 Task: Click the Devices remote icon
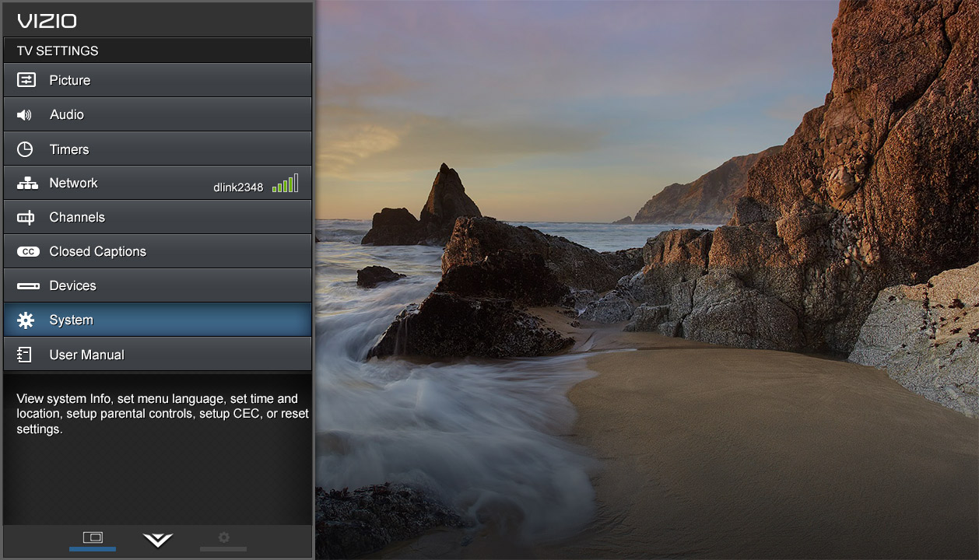tap(24, 285)
